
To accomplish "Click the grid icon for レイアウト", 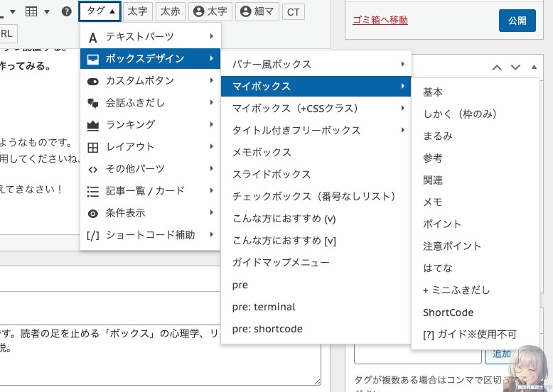I will 92,147.
